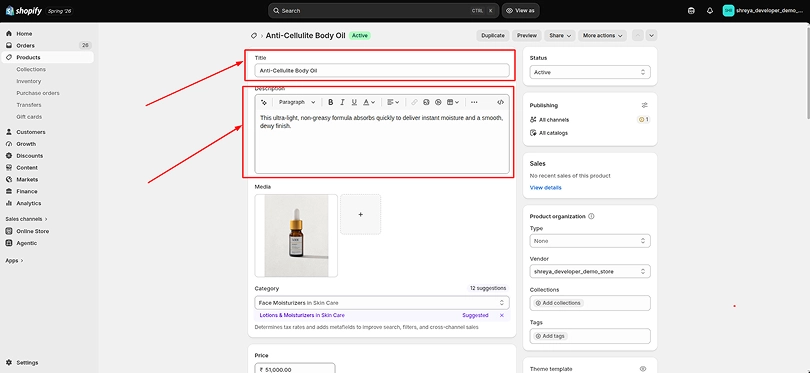Open Customers in sidebar
The height and width of the screenshot is (373, 810).
(30, 132)
